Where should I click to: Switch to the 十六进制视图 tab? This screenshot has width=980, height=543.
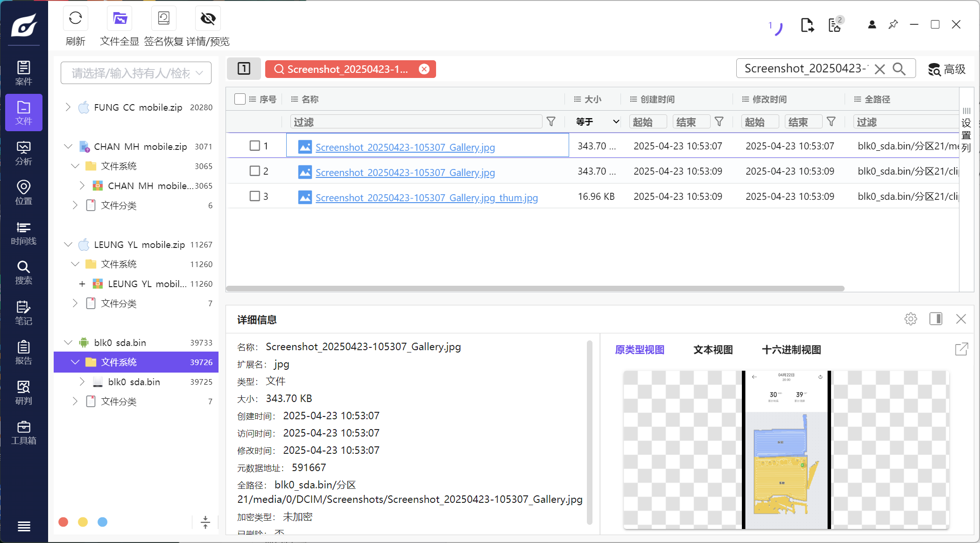click(x=791, y=350)
